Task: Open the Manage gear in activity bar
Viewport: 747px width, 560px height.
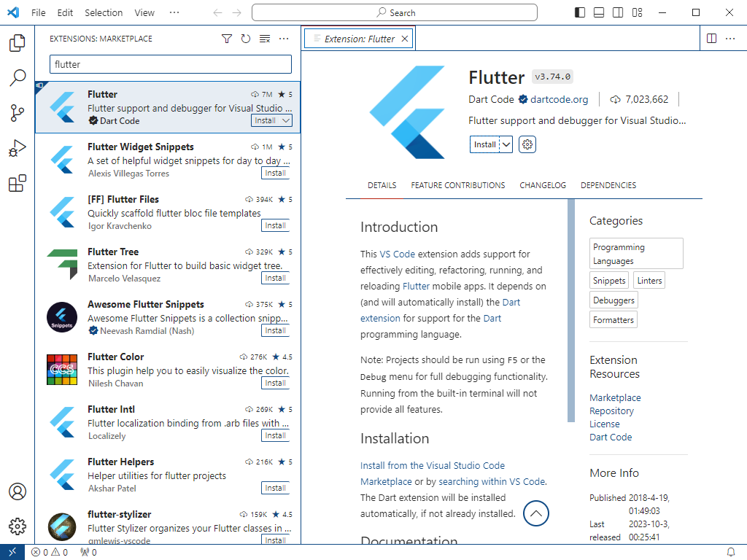Action: point(18,526)
